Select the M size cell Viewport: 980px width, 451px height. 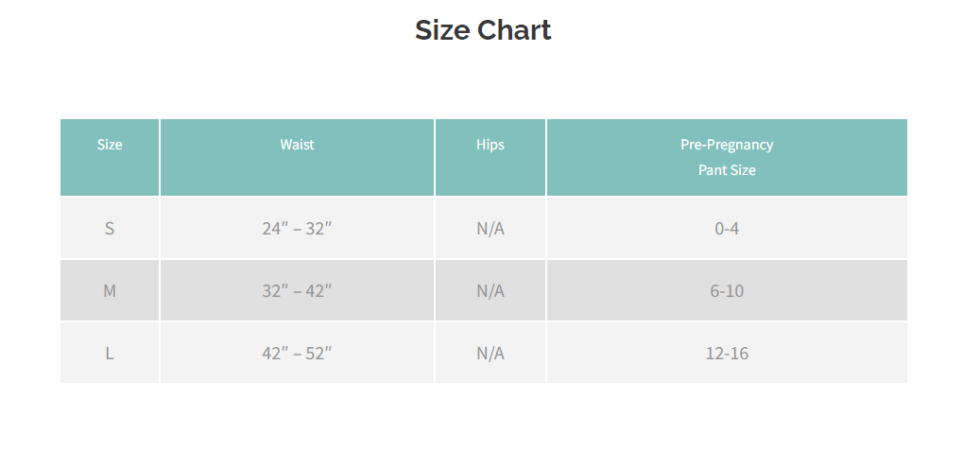click(110, 290)
